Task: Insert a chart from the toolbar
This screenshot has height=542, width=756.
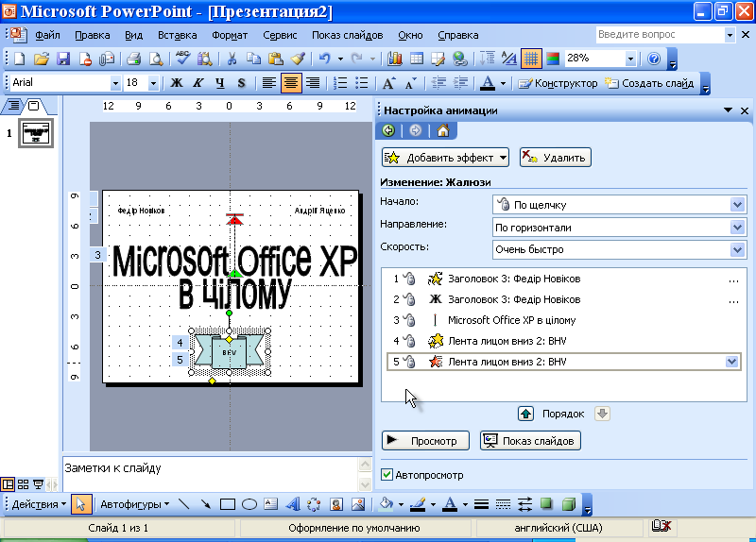Action: click(395, 59)
